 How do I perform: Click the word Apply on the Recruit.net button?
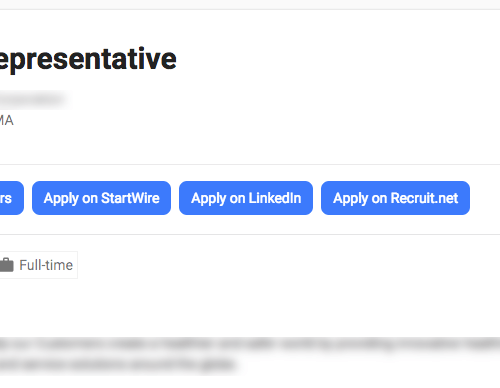[x=350, y=199]
